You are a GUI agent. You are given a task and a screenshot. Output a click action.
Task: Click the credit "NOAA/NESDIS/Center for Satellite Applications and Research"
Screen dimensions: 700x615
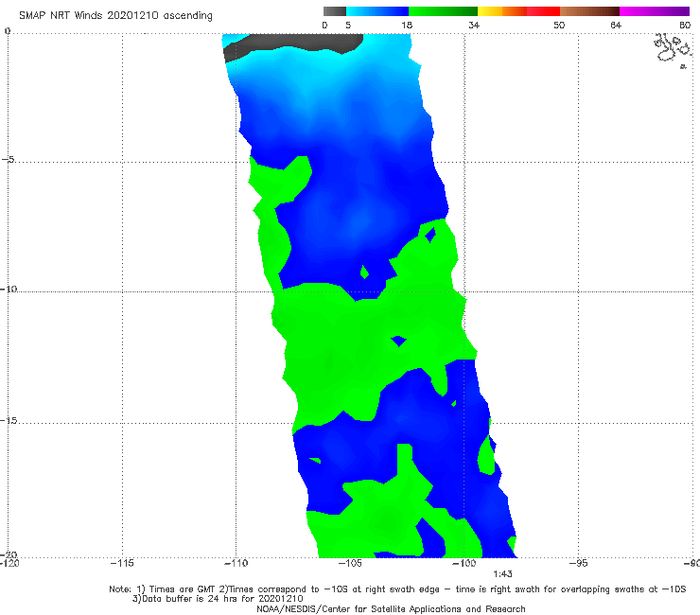[391, 608]
